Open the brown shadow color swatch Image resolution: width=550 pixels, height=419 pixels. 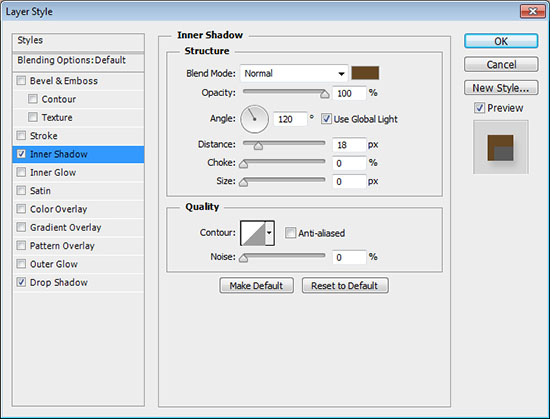point(365,73)
